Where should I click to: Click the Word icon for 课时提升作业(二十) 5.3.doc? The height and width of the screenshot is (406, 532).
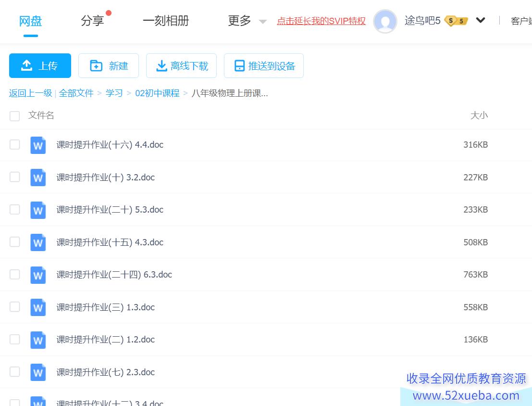tap(38, 210)
